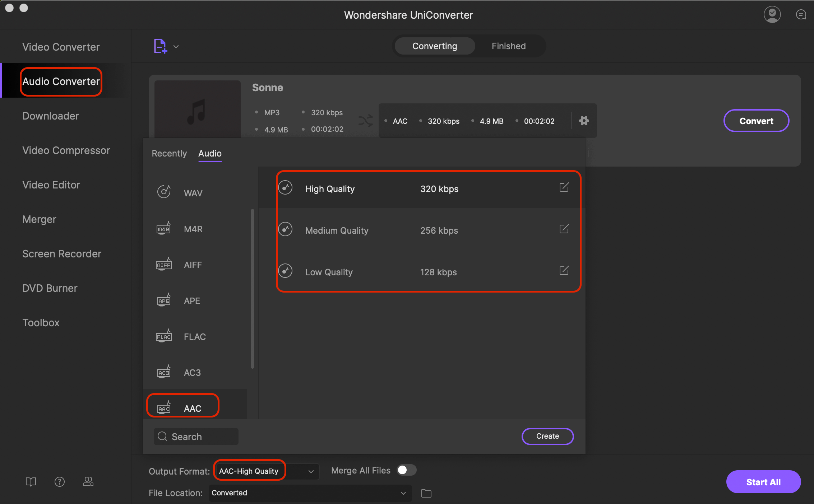Screen dimensions: 814x504
Task: Select the AIFF audio format icon
Action: click(163, 265)
